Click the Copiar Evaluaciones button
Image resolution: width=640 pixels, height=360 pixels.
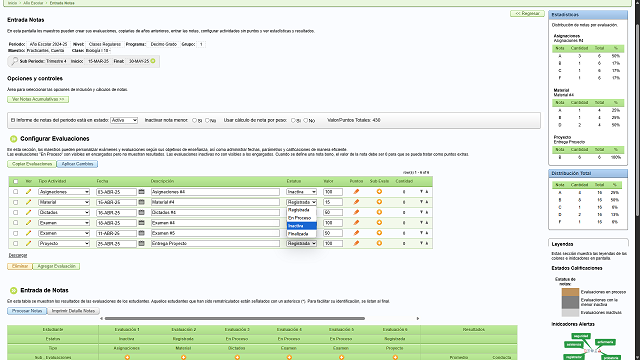coord(32,164)
